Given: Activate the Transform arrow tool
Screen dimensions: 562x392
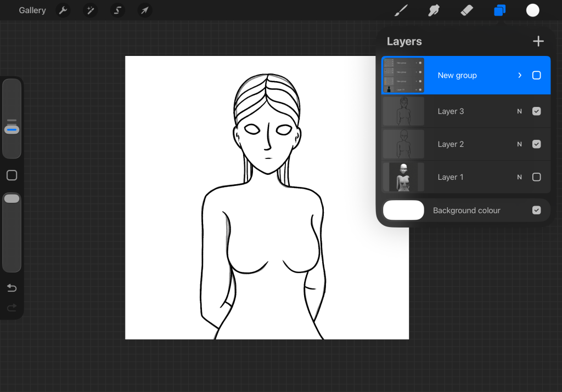Looking at the screenshot, I should 144,10.
